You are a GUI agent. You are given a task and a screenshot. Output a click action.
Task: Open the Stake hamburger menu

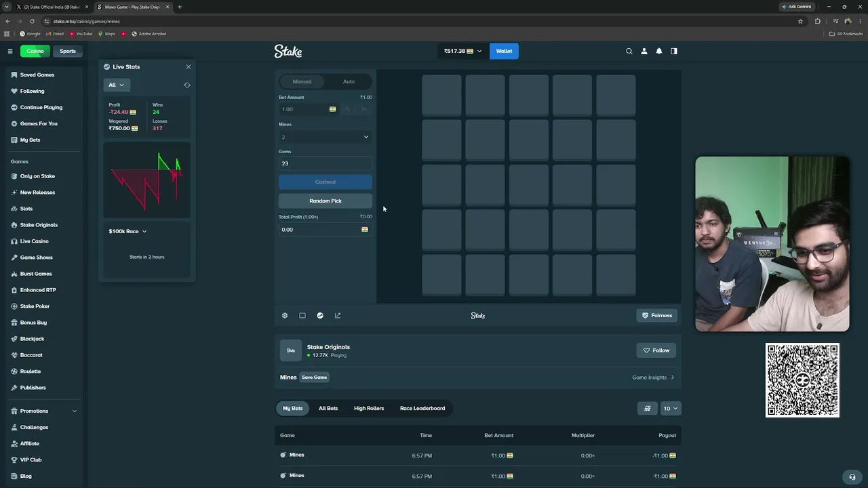[x=10, y=51]
